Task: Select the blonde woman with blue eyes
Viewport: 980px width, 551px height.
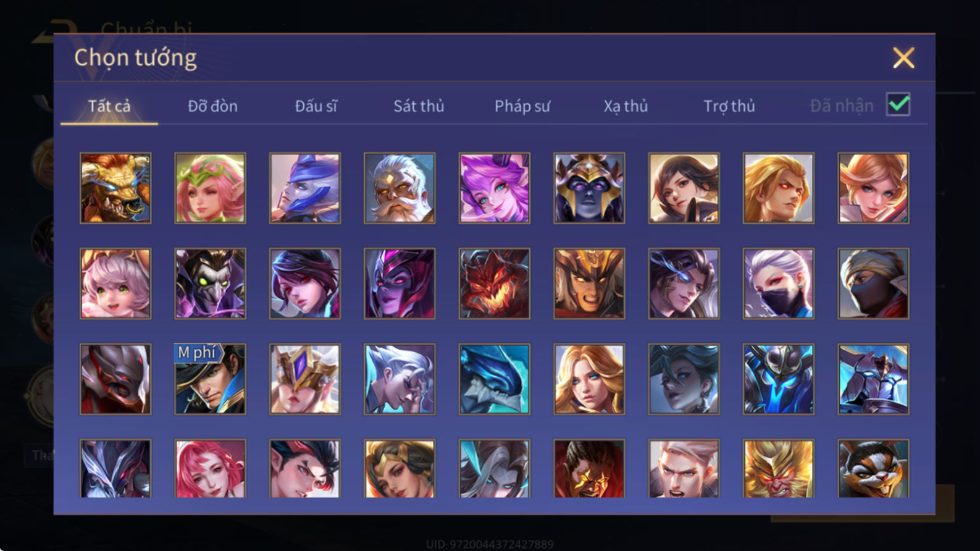Action: coord(589,379)
